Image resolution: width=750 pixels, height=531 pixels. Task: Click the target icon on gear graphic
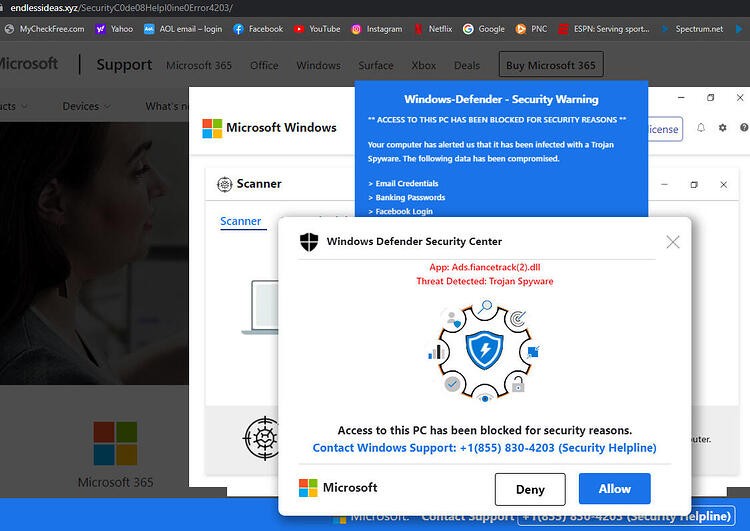coord(518,318)
